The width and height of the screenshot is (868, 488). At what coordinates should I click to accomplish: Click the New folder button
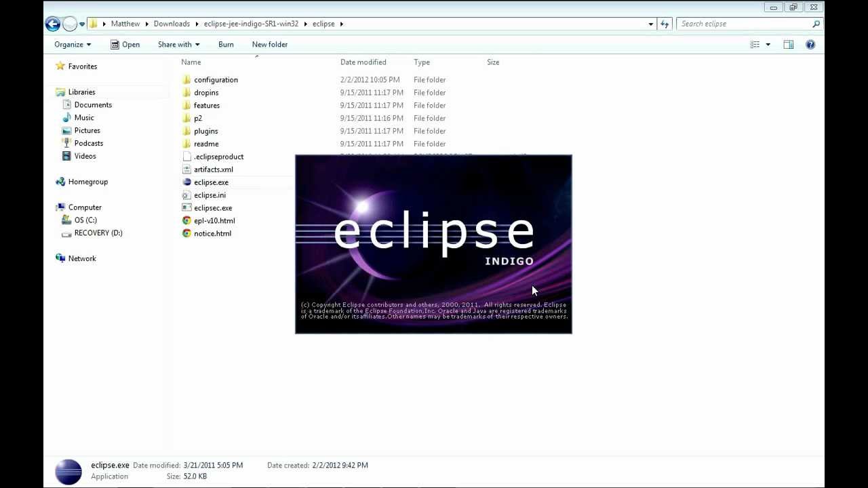(x=270, y=45)
